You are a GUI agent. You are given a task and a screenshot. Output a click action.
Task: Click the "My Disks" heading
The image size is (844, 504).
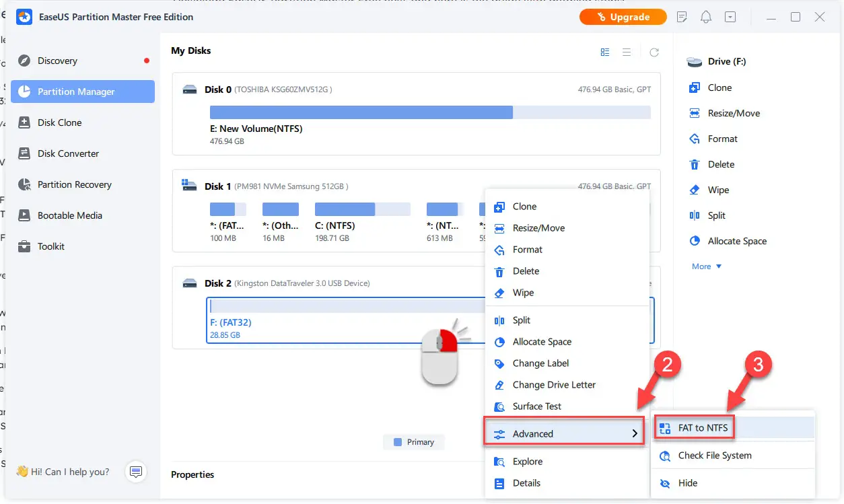pos(191,50)
